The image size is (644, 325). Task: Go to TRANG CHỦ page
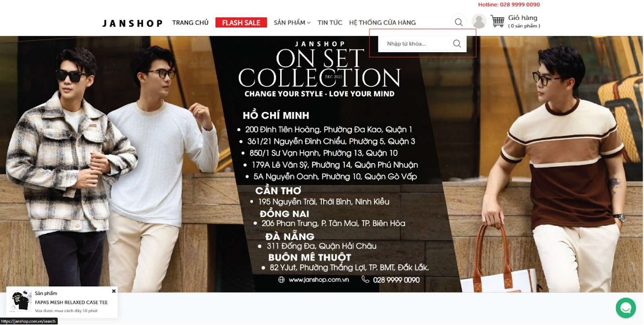pos(190,23)
